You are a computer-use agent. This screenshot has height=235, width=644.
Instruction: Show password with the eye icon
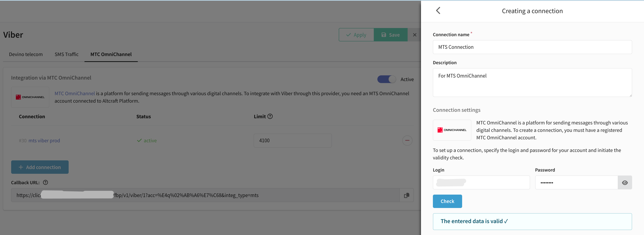pyautogui.click(x=625, y=182)
